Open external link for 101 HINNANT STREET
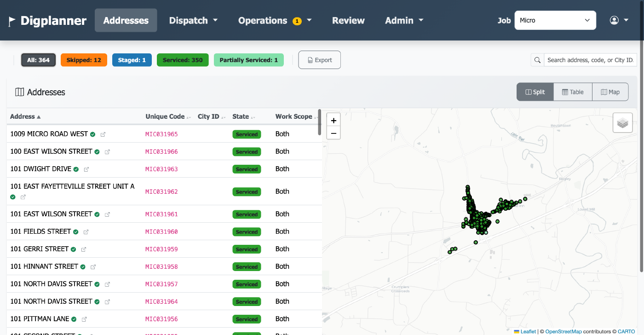644x335 pixels. coord(93,267)
